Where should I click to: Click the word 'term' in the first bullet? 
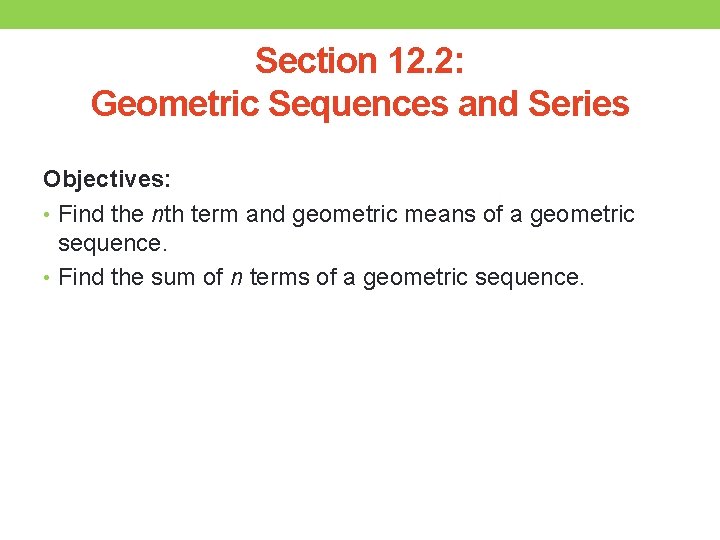pyautogui.click(x=213, y=213)
